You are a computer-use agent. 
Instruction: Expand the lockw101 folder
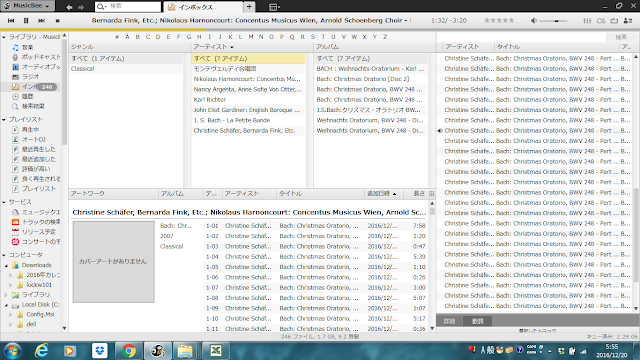[x=11, y=285]
